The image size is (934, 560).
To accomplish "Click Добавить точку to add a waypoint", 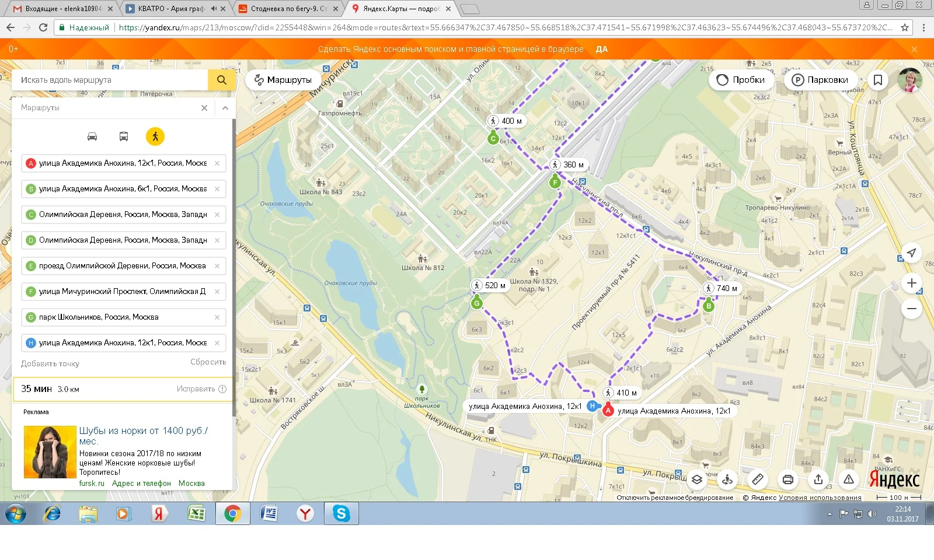I will [50, 363].
